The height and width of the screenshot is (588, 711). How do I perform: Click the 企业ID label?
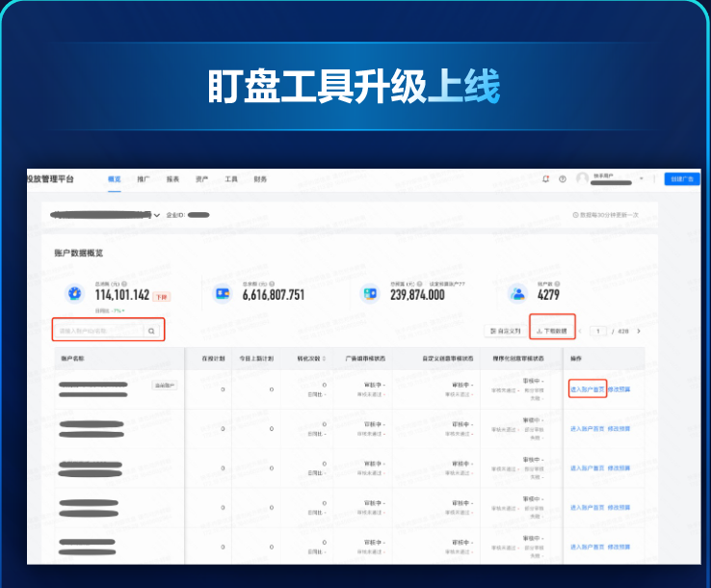click(x=176, y=215)
